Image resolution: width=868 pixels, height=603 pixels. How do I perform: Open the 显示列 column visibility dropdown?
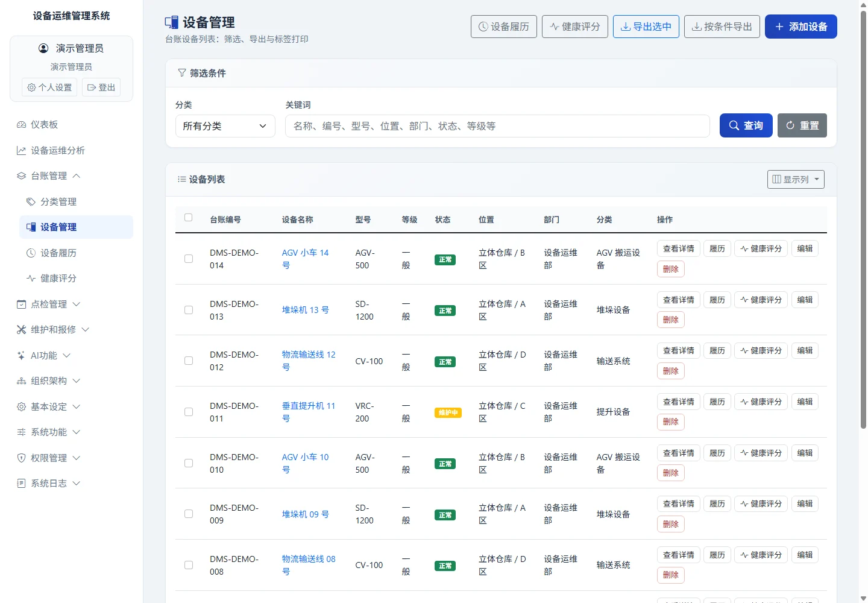tap(796, 179)
